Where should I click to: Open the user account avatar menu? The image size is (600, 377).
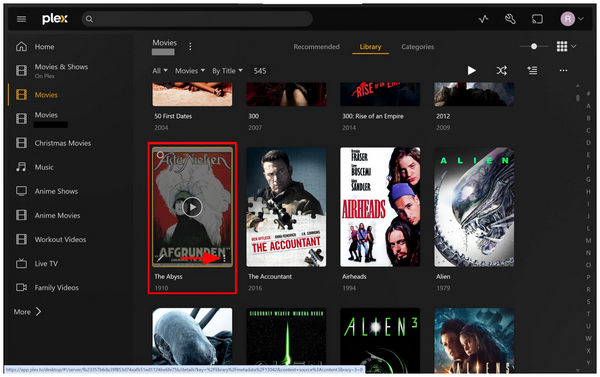point(572,19)
